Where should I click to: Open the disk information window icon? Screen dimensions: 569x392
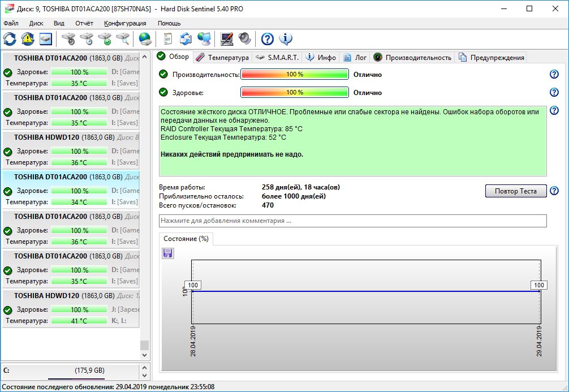[x=46, y=39]
